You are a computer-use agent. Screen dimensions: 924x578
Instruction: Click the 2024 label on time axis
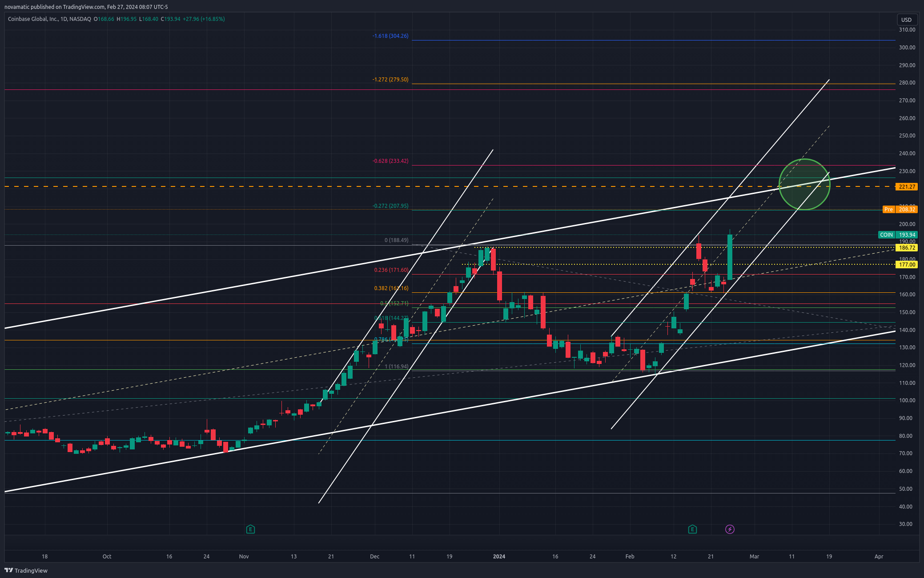coord(499,556)
